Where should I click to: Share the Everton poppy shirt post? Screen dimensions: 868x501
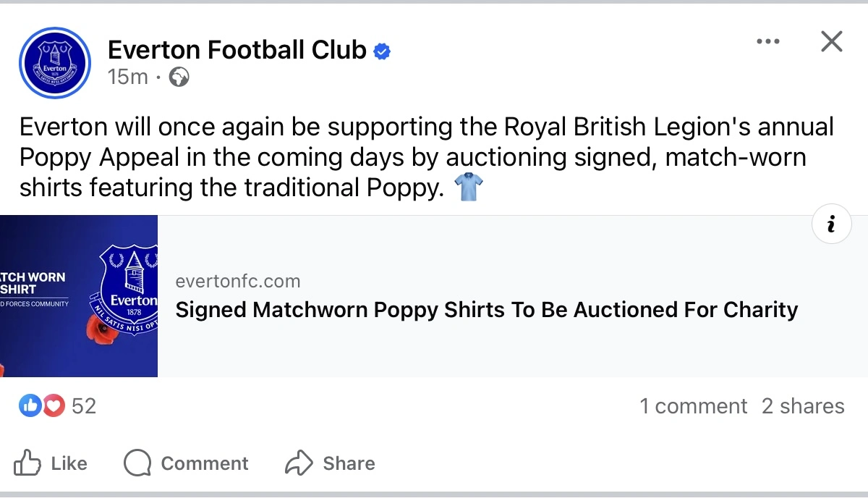coord(330,463)
